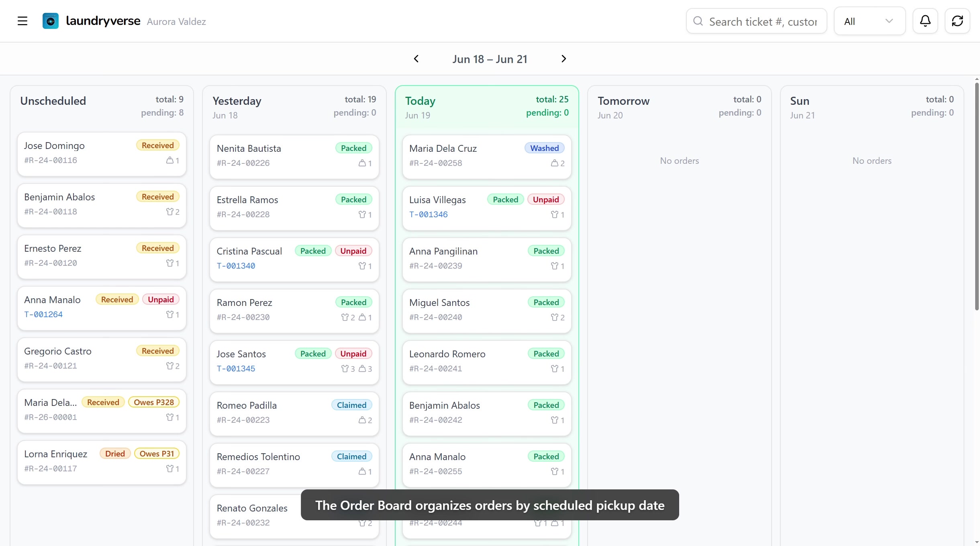Open the All filter dropdown
Image resolution: width=980 pixels, height=546 pixels.
coord(870,21)
